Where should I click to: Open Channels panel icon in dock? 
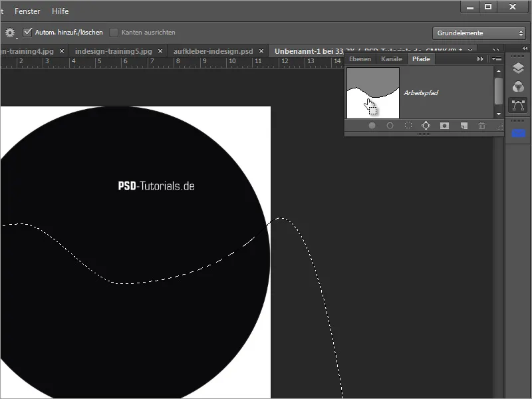[x=518, y=87]
